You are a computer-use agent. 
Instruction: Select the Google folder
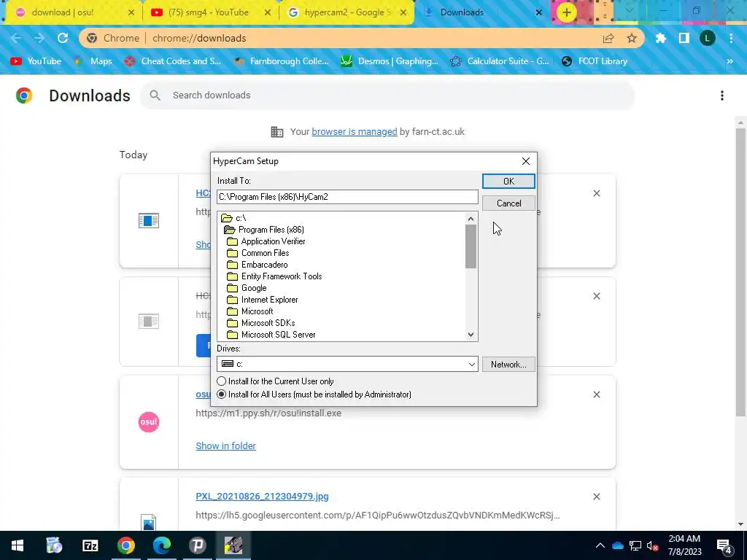point(247,288)
